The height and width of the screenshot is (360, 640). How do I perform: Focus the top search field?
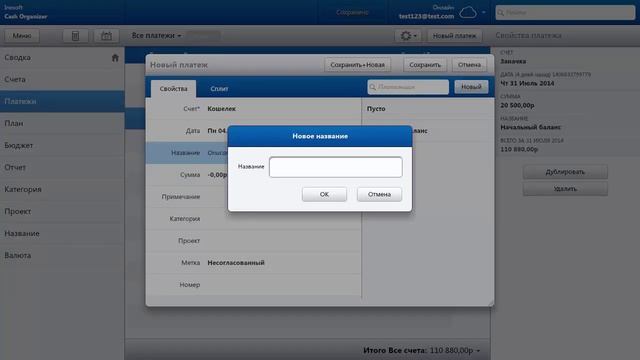click(565, 12)
